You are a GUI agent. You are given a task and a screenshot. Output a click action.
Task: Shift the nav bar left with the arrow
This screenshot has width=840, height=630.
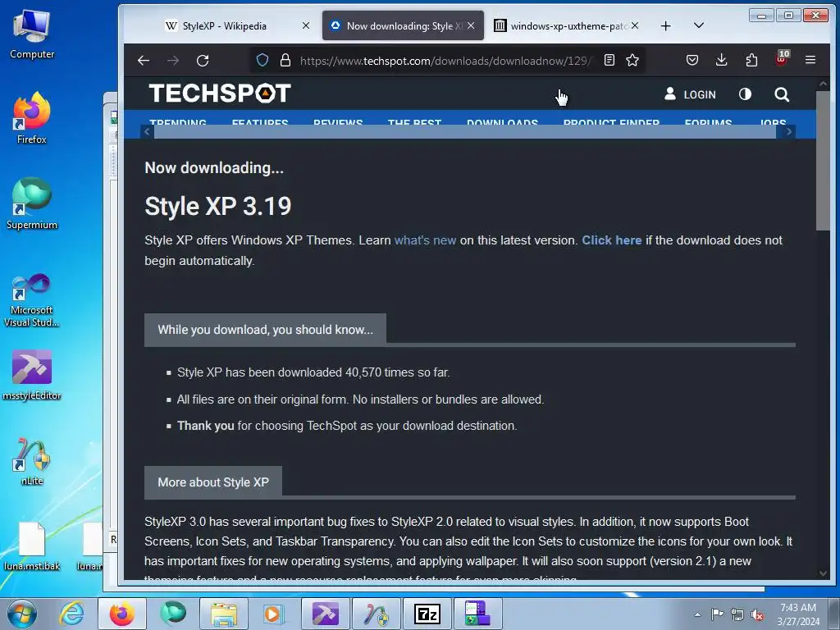click(148, 132)
